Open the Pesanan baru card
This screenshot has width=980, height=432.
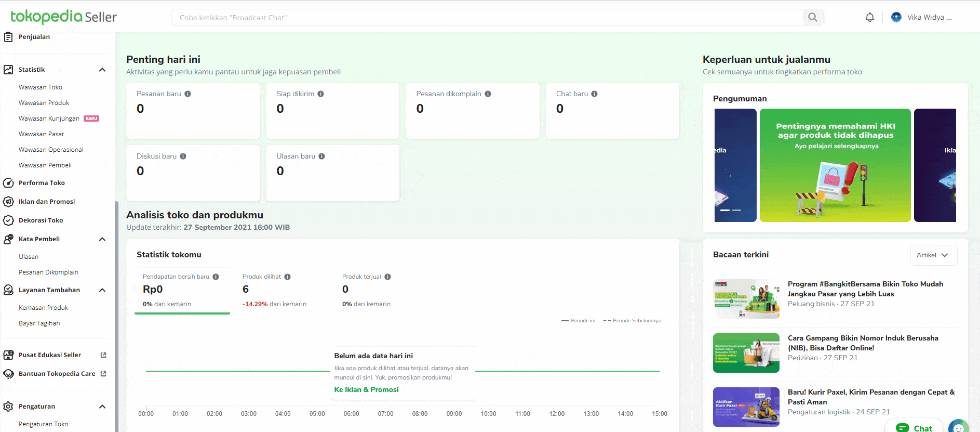coord(193,111)
